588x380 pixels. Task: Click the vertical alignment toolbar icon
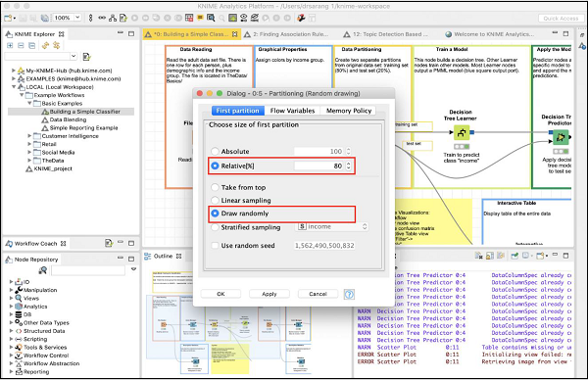point(90,18)
